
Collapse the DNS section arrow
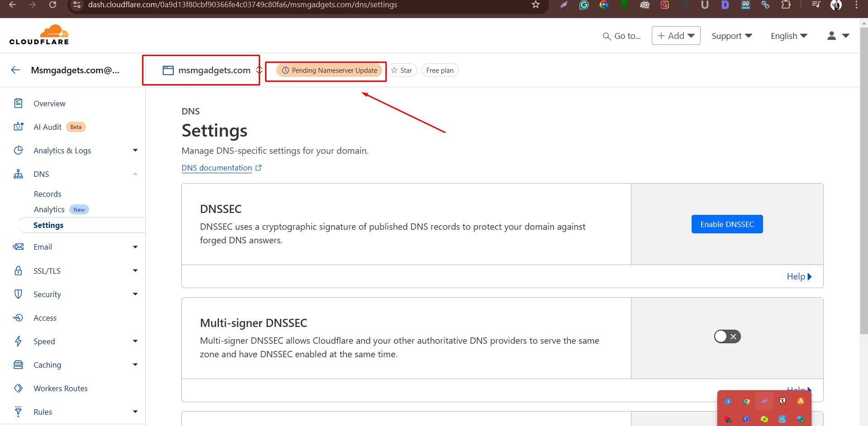click(x=135, y=174)
